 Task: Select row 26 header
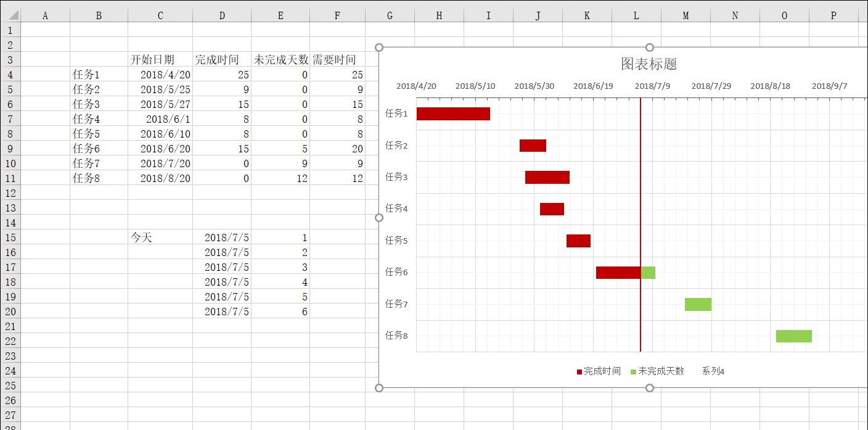tap(10, 400)
